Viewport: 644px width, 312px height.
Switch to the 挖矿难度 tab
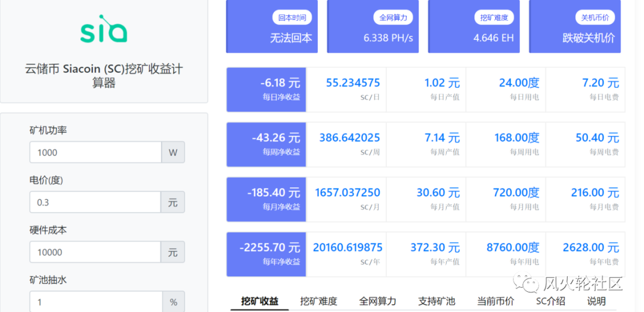pyautogui.click(x=318, y=301)
